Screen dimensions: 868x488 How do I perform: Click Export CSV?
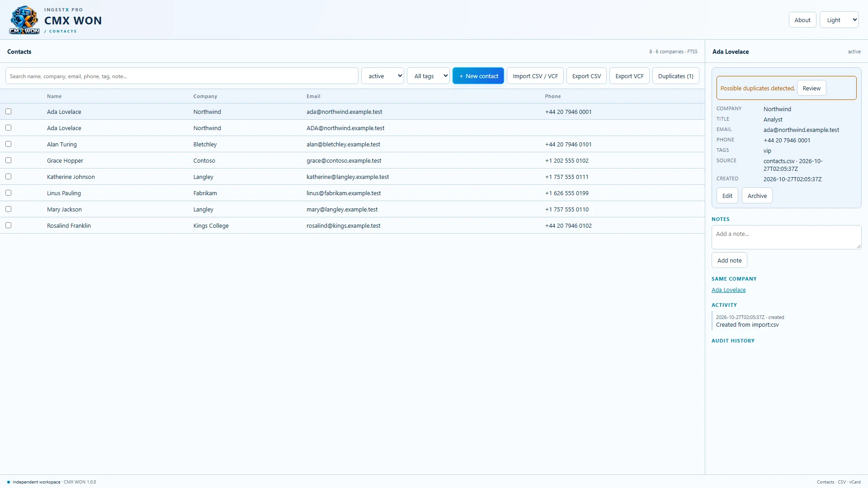click(586, 76)
